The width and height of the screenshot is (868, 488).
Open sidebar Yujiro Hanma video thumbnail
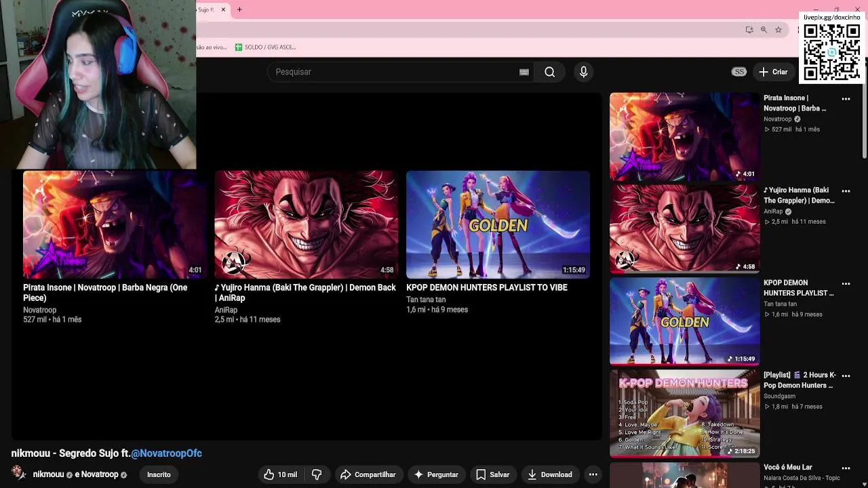684,229
